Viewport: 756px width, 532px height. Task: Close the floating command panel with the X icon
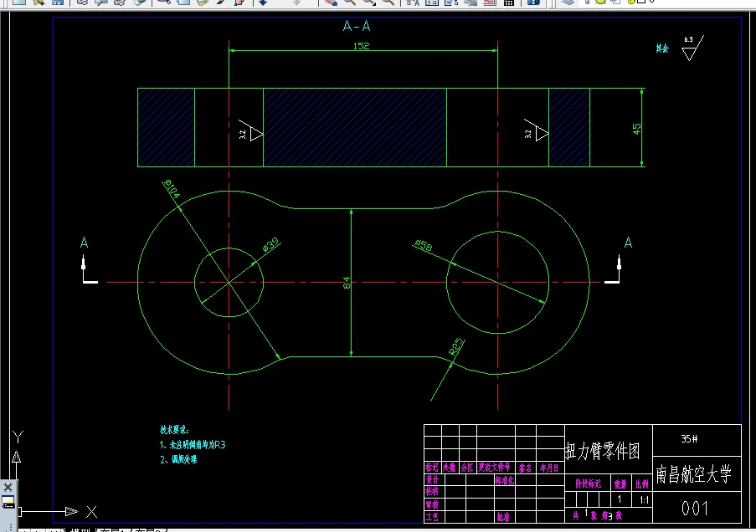coord(8,487)
